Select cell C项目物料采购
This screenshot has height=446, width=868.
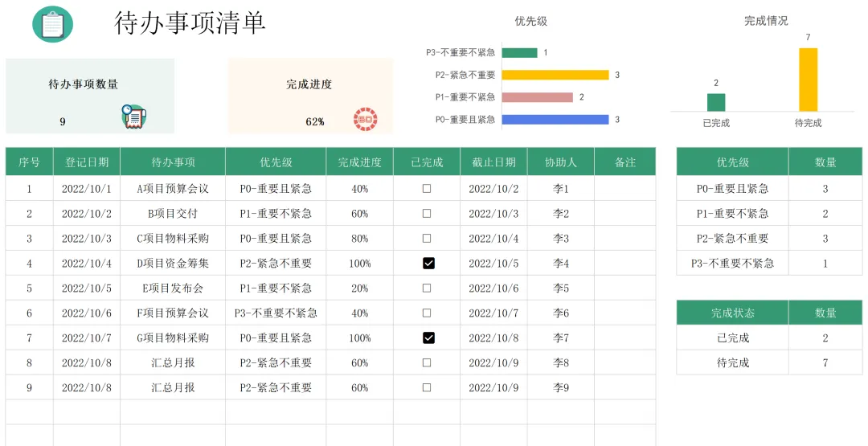click(173, 239)
